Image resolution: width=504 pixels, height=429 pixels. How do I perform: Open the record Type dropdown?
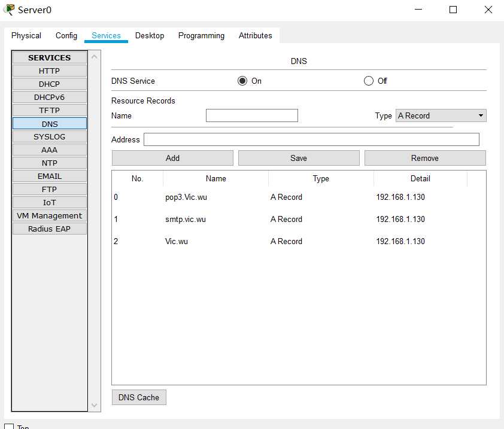pos(441,115)
